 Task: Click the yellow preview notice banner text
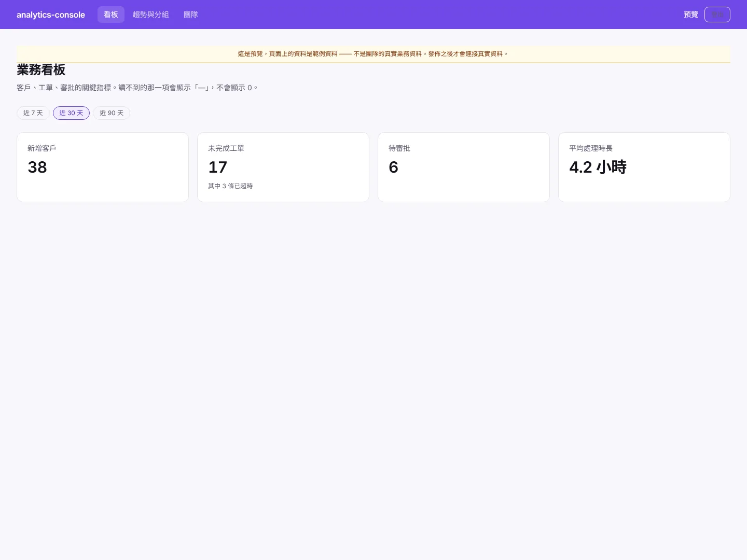pos(374,54)
